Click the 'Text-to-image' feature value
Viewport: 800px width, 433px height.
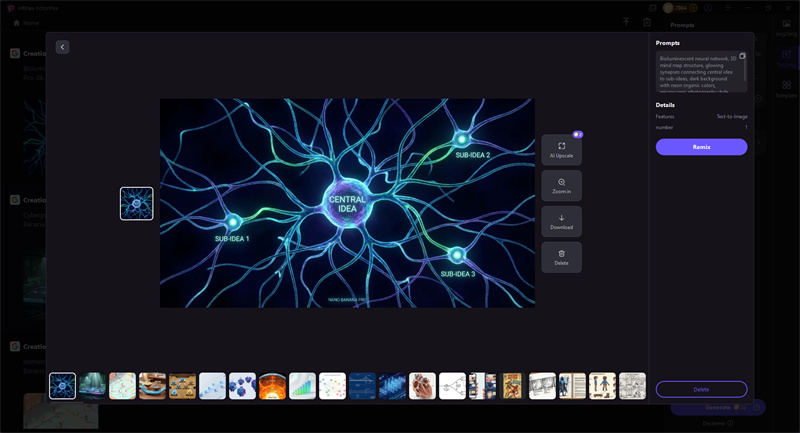click(x=732, y=117)
